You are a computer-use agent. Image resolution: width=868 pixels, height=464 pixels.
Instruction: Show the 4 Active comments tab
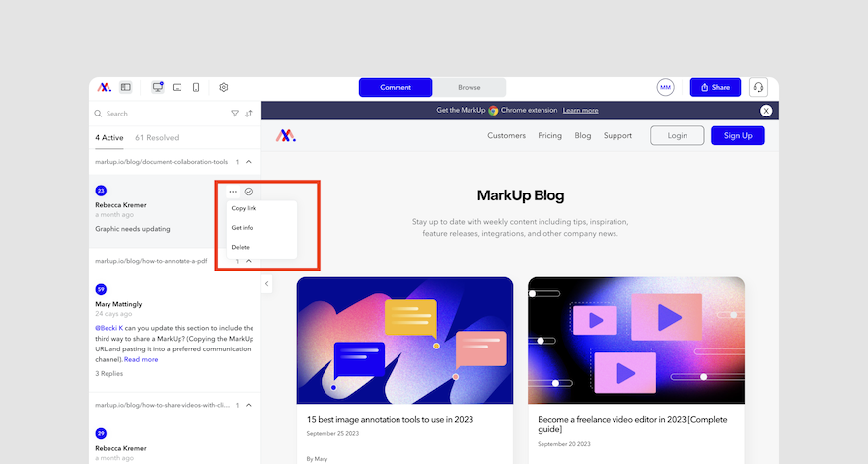pos(109,137)
